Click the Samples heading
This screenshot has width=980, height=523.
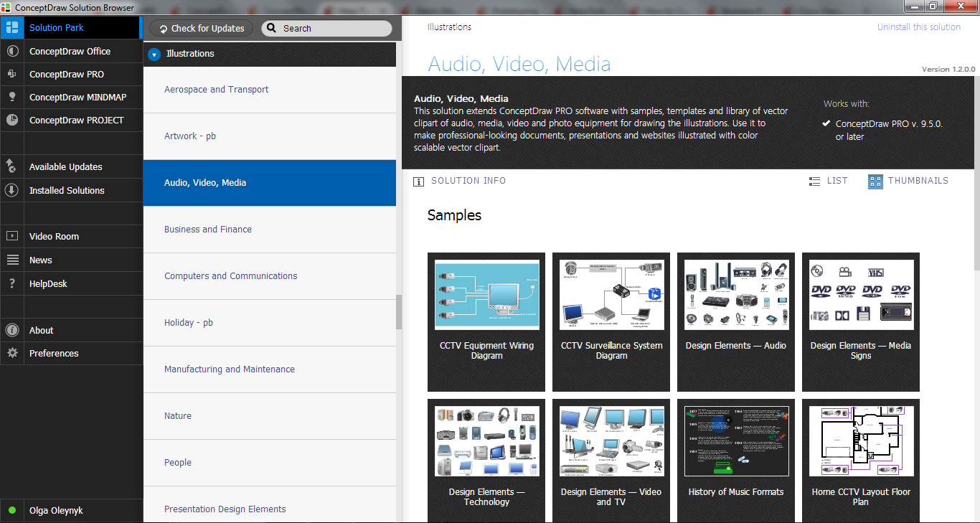tap(454, 216)
